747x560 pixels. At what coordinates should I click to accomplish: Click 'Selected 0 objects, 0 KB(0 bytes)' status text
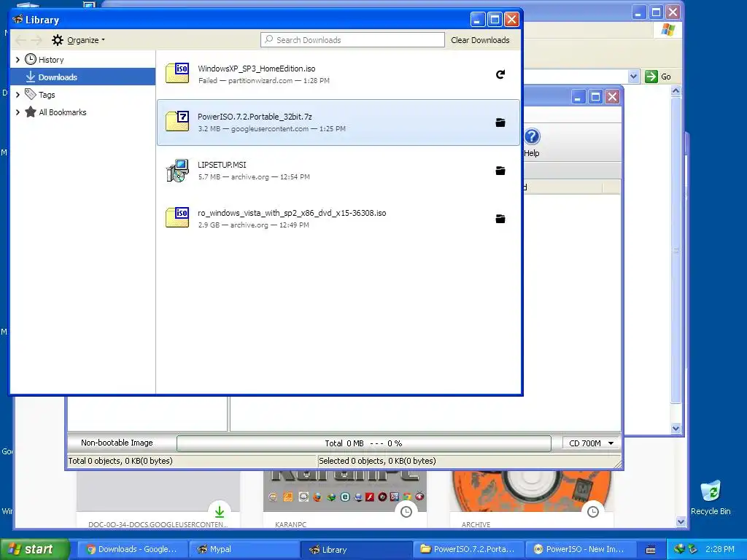click(377, 461)
